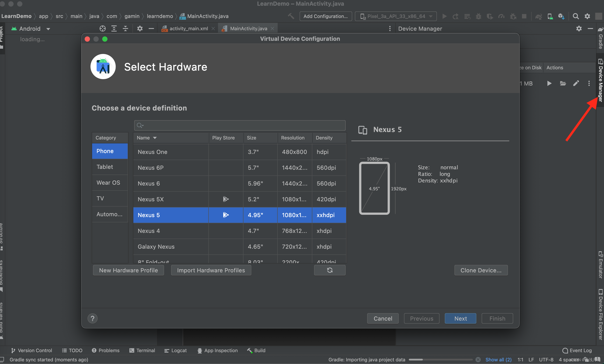Screen dimensions: 604x364
Task: Click the refresh device list button
Action: (330, 270)
